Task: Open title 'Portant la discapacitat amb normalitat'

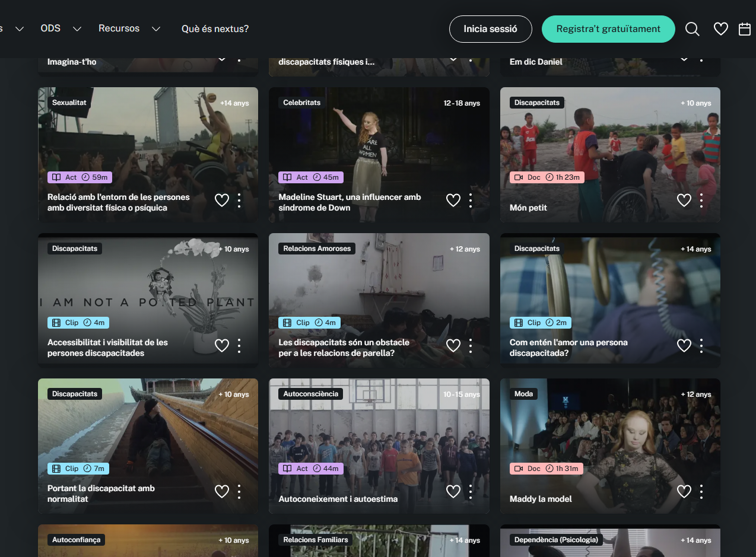Action: (x=101, y=494)
